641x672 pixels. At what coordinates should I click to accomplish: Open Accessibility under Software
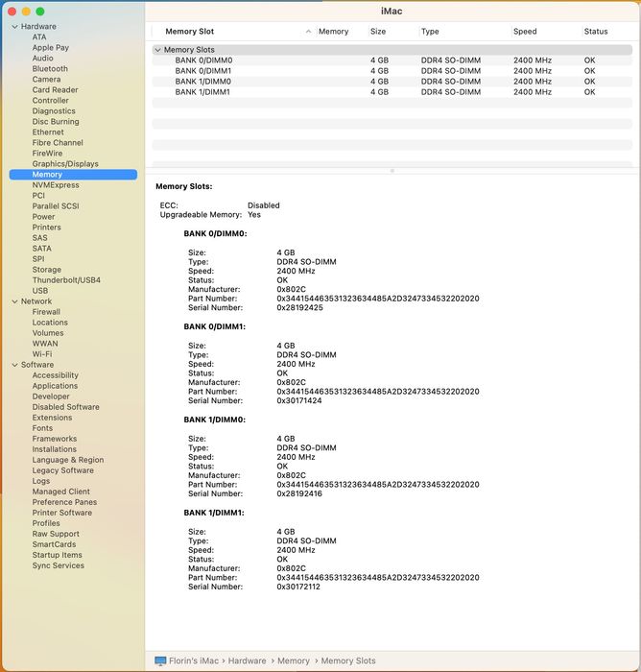pyautogui.click(x=56, y=375)
